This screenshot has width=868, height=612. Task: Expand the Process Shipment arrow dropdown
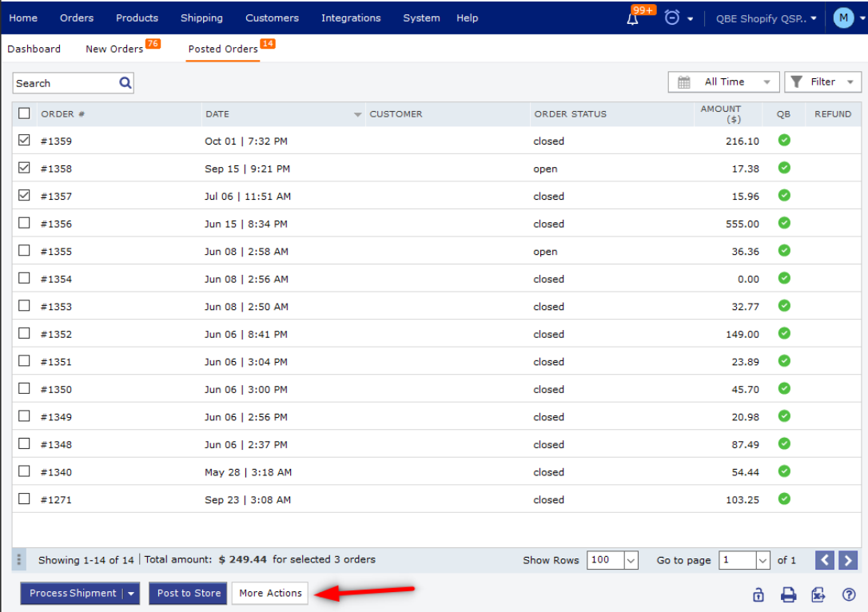131,594
